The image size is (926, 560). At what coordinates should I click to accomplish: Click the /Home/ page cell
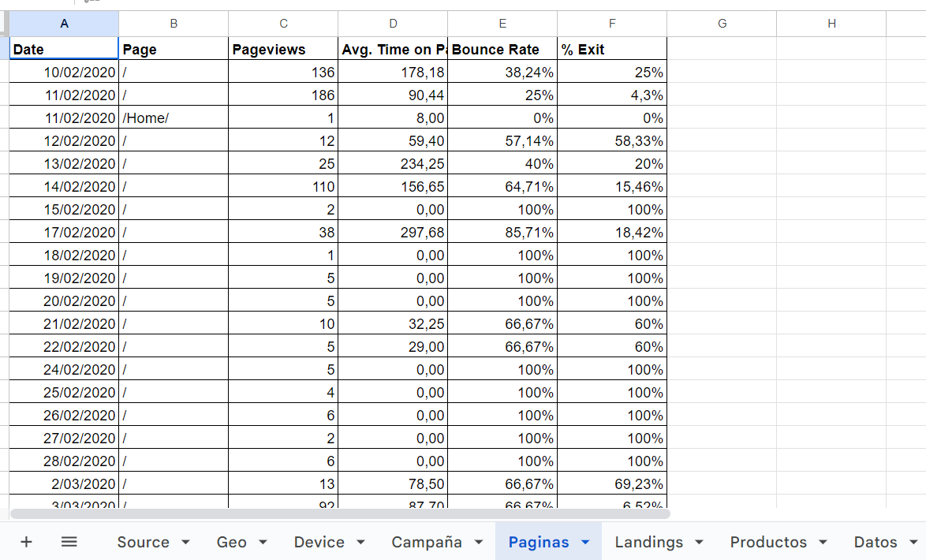[174, 118]
